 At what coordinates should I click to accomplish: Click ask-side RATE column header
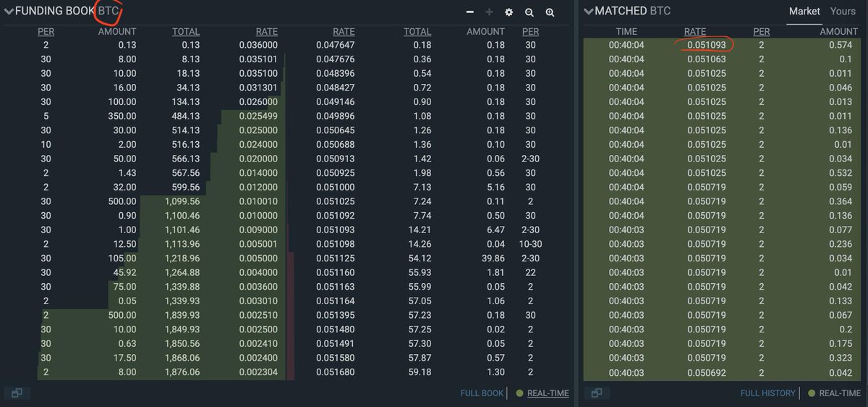(x=344, y=32)
